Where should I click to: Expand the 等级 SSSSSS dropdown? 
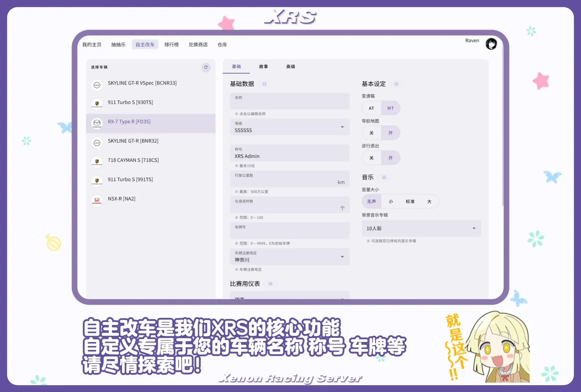pyautogui.click(x=342, y=127)
